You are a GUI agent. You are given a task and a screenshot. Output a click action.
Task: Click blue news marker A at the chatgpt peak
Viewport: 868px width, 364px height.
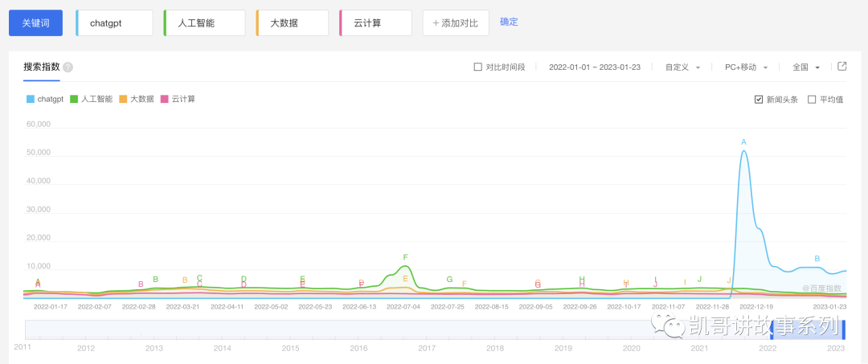click(744, 142)
